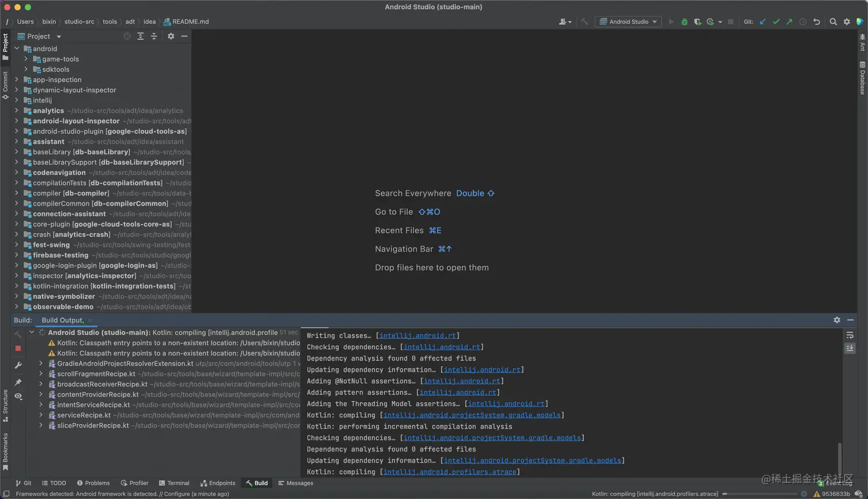Hide the Build panel with the minus icon
Viewport: 868px width, 499px height.
tap(850, 320)
